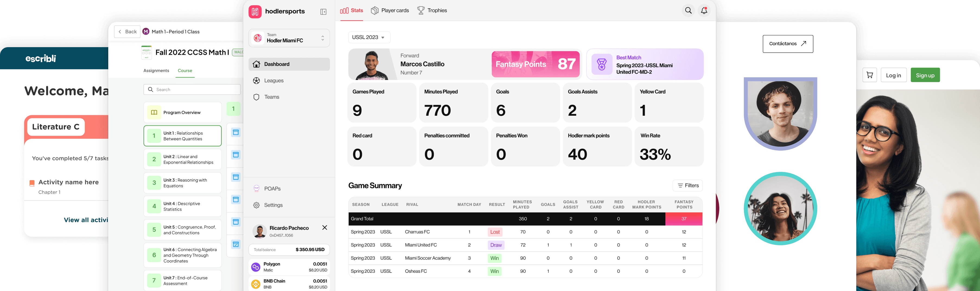This screenshot has height=291, width=980.
Task: Collapse the hodlersports sidebar panel icon
Action: (x=323, y=12)
